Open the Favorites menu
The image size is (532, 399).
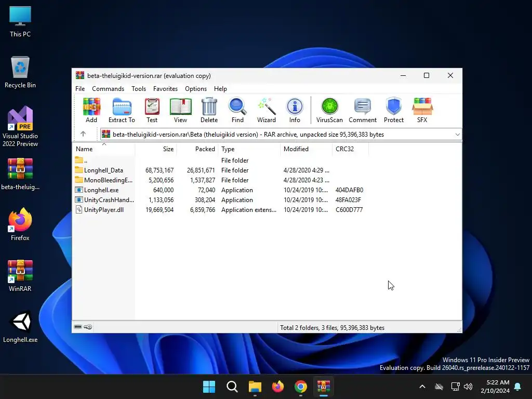(165, 88)
